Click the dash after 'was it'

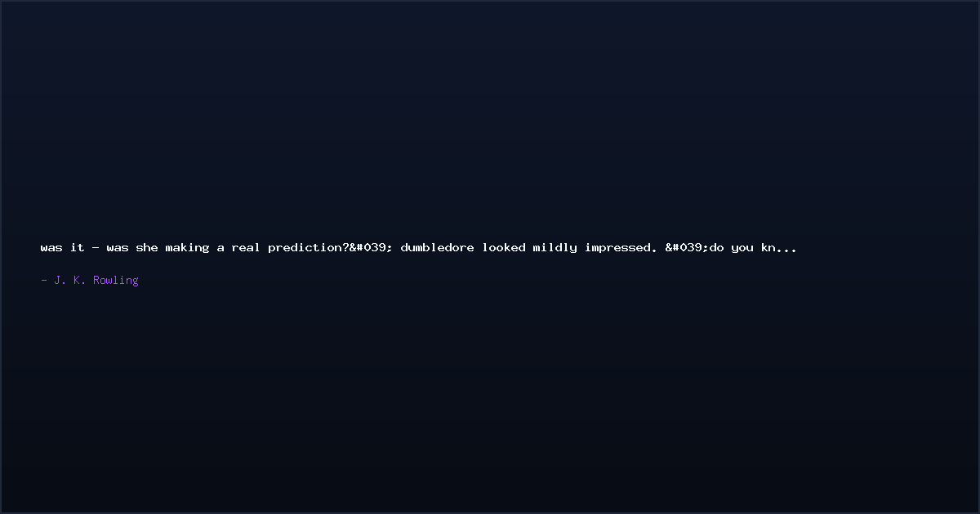click(x=96, y=248)
